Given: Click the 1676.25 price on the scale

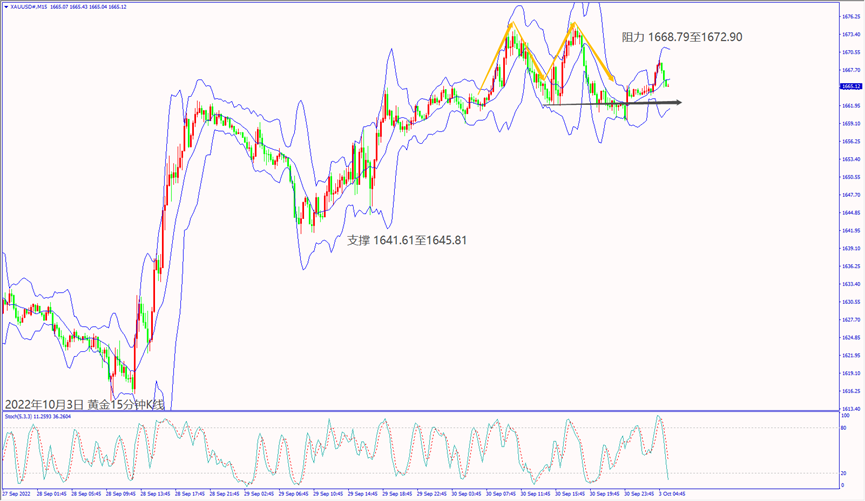Looking at the screenshot, I should [850, 16].
